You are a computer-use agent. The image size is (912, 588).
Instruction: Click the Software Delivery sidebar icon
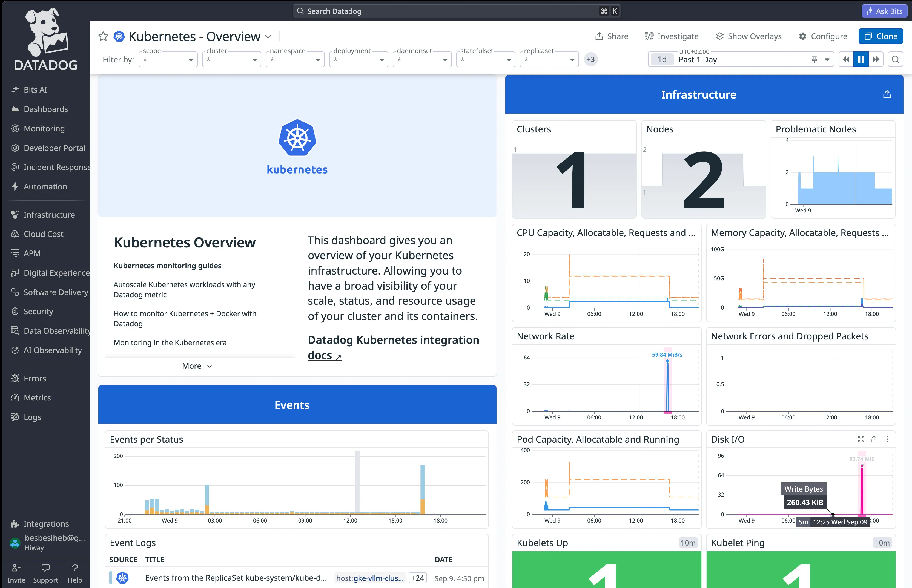click(15, 292)
